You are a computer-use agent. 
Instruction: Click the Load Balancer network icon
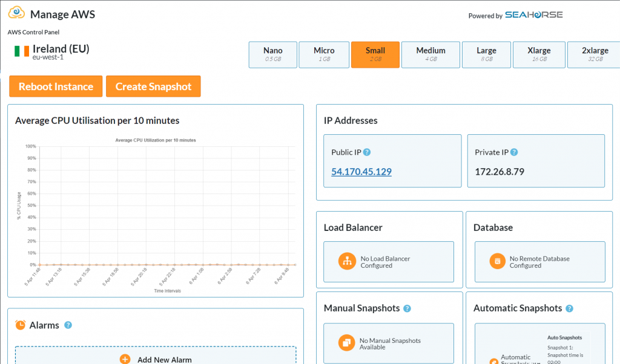[x=347, y=261]
